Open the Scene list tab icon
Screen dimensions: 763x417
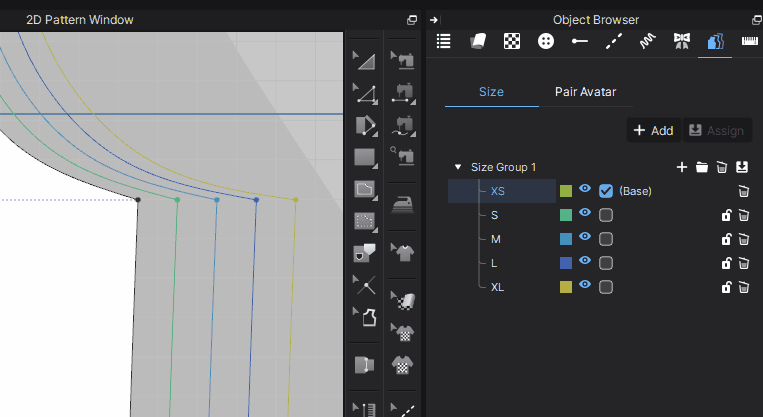pyautogui.click(x=443, y=41)
